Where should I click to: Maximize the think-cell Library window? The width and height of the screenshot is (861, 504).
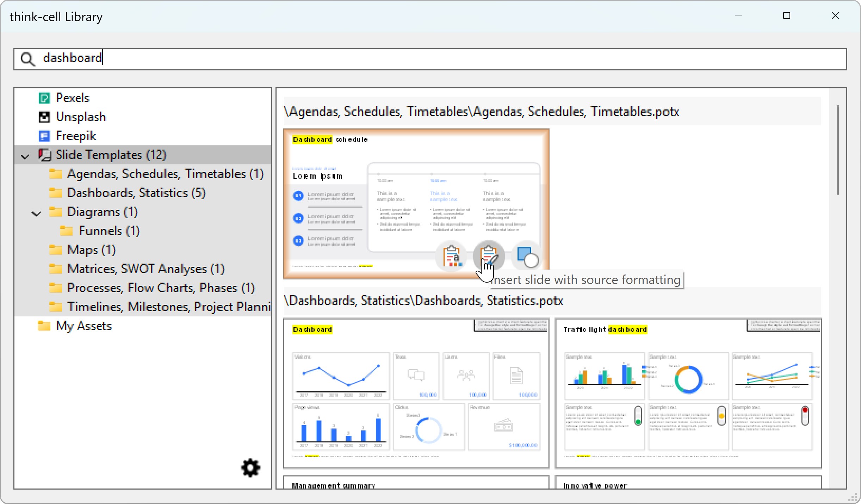(786, 16)
